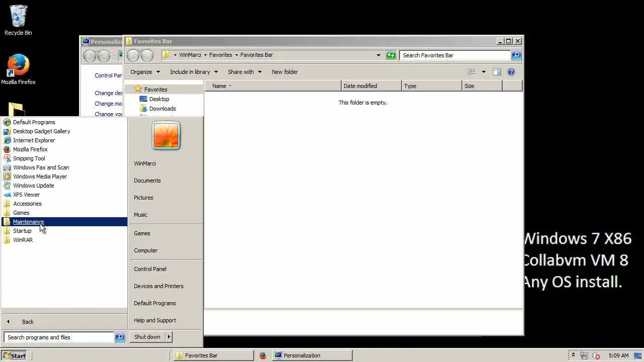Click New folder in the Explorer toolbar
The height and width of the screenshot is (362, 644).
click(x=285, y=72)
